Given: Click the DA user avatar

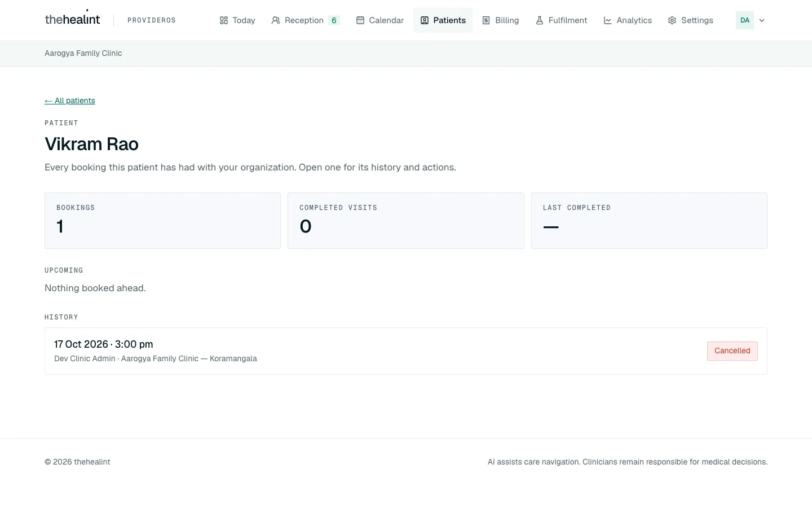Looking at the screenshot, I should coord(745,20).
